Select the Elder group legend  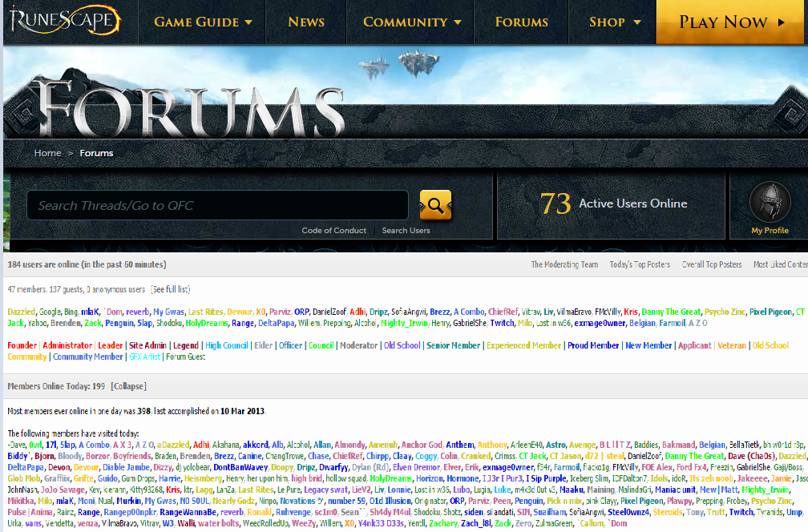(x=263, y=345)
